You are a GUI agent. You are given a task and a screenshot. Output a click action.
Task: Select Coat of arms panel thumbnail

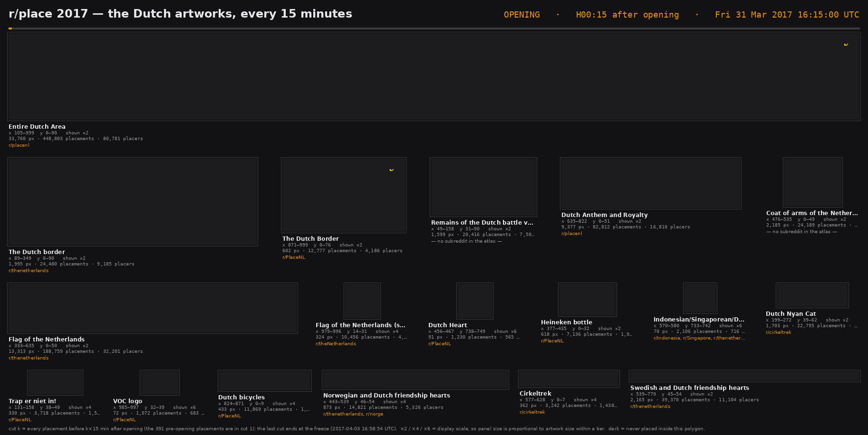[x=813, y=182]
